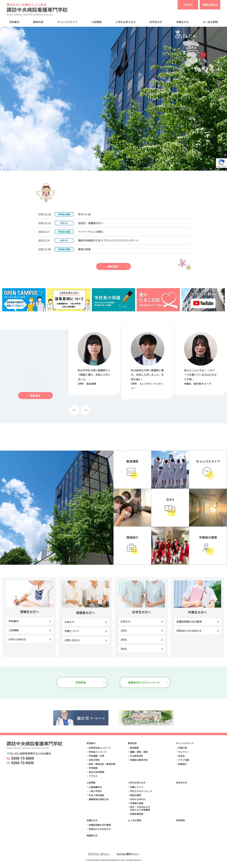Open the 鎌田實 ホームページ banner

tap(81, 718)
